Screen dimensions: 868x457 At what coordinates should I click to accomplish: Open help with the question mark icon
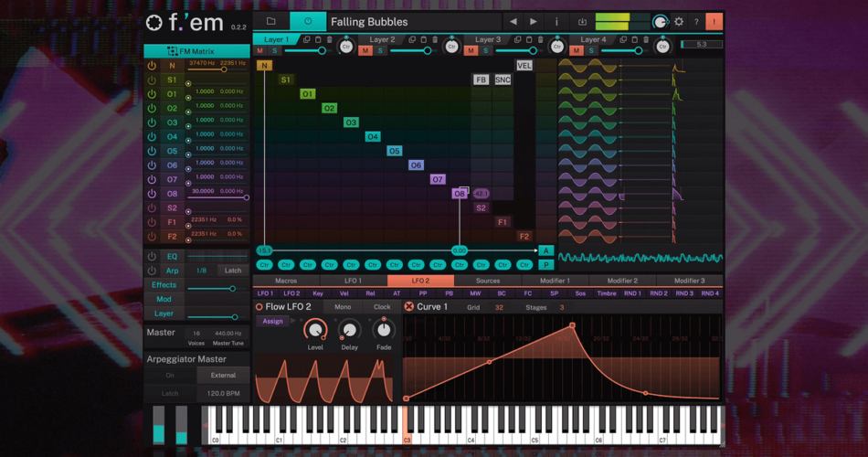(x=696, y=22)
